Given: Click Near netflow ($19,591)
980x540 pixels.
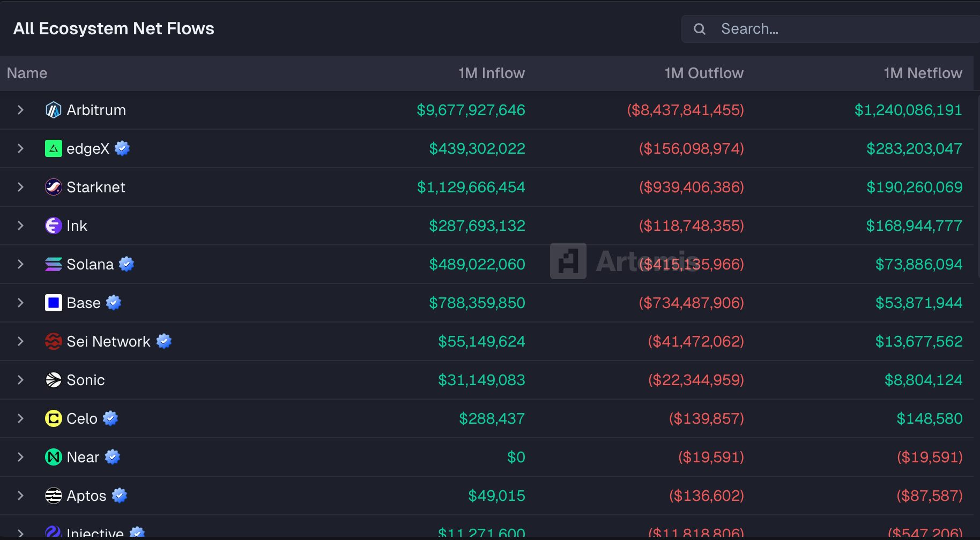Looking at the screenshot, I should coord(930,457).
